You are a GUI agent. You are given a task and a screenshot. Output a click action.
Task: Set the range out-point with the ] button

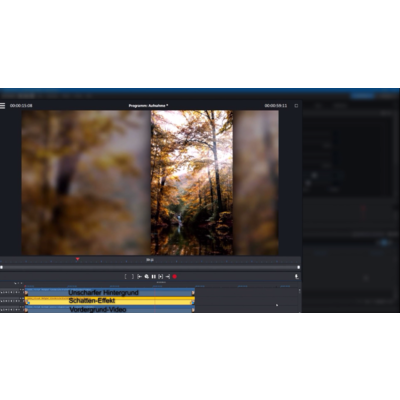(133, 277)
